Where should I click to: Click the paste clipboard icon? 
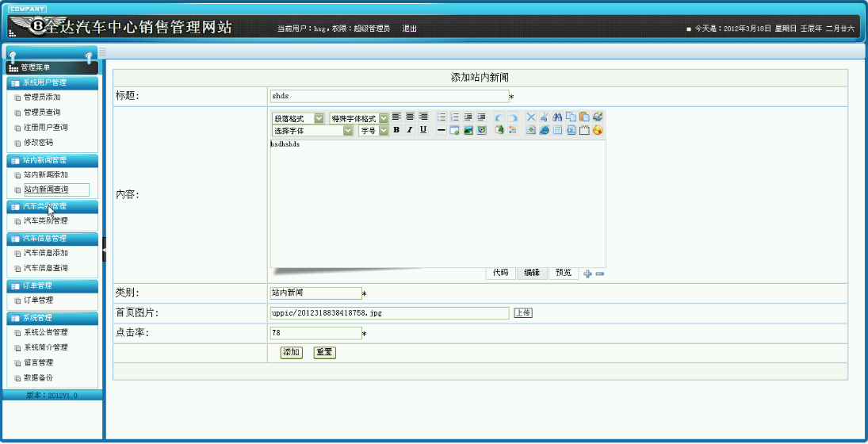click(584, 117)
